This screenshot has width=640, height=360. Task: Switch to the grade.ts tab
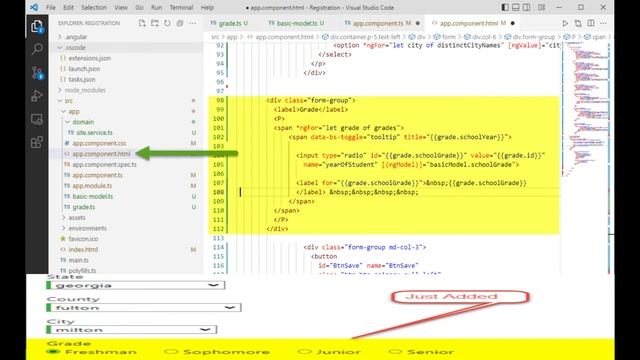pos(229,23)
